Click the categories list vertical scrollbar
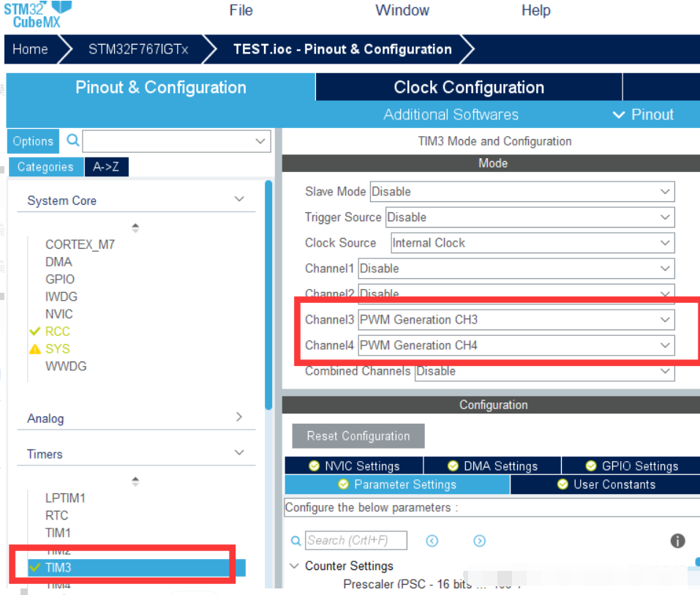This screenshot has width=700, height=595. tap(268, 295)
